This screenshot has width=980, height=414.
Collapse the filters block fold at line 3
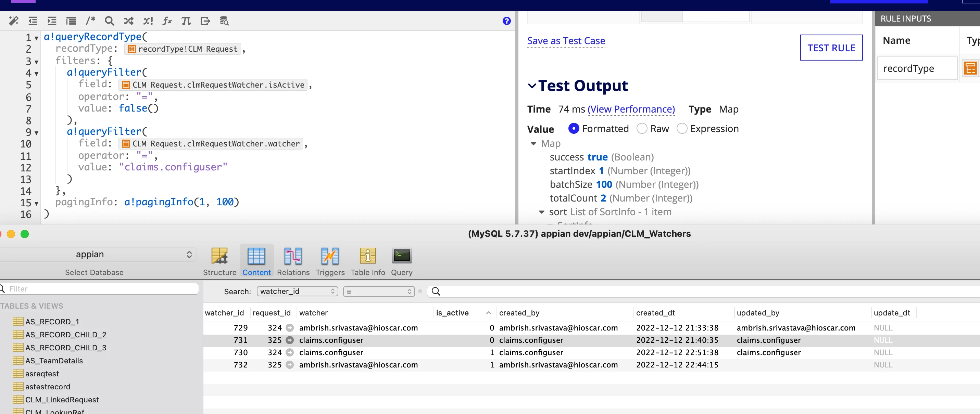(37, 62)
